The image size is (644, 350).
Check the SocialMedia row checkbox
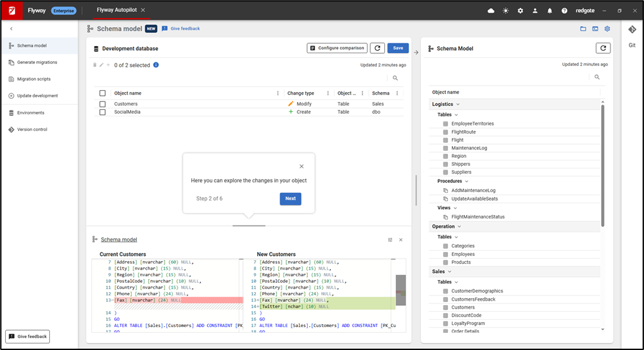(x=103, y=112)
